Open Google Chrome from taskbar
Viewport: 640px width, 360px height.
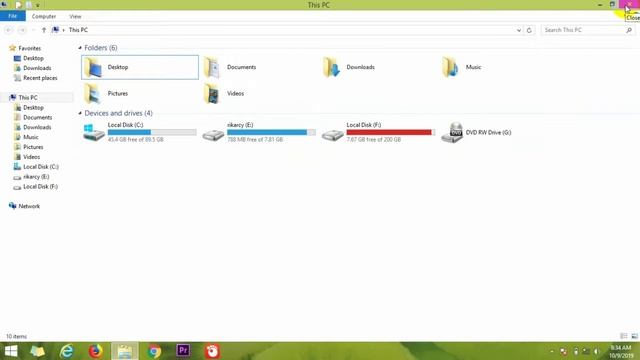click(x=154, y=351)
